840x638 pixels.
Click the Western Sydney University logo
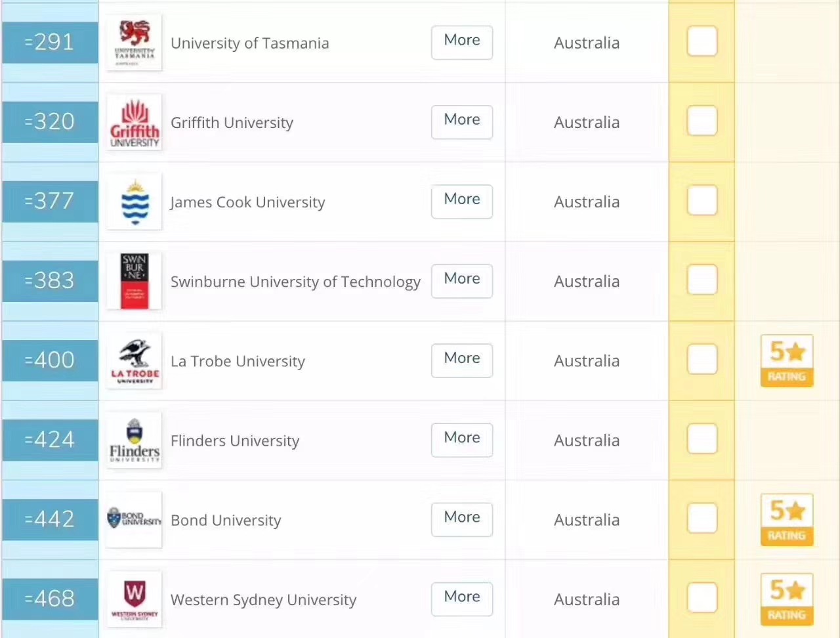134,599
